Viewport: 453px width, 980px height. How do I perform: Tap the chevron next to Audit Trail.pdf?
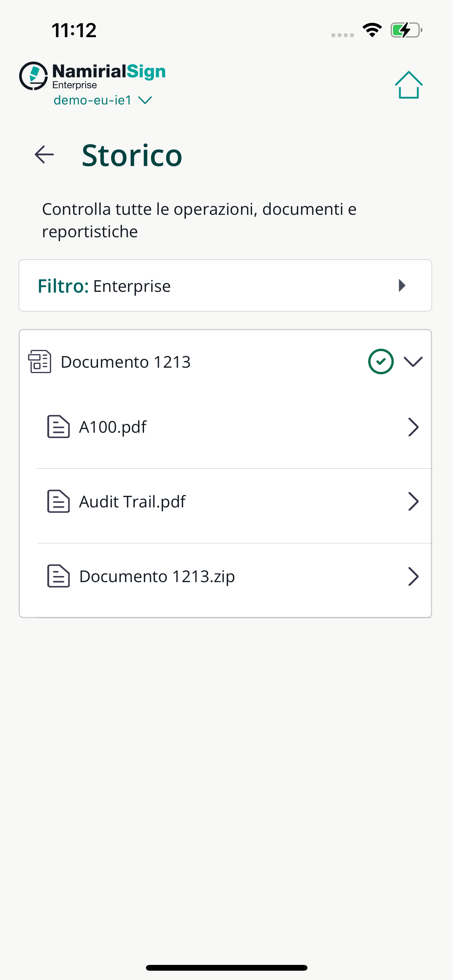(x=414, y=502)
